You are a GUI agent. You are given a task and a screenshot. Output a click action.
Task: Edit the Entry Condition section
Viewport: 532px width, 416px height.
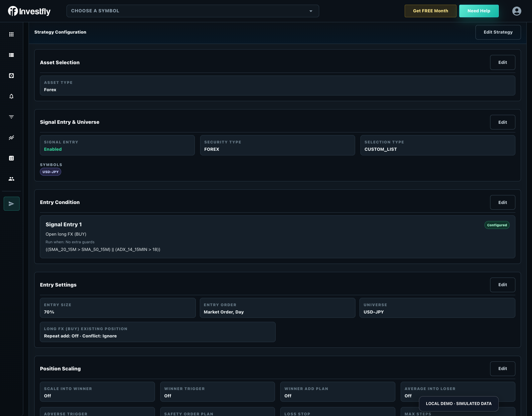(502, 202)
